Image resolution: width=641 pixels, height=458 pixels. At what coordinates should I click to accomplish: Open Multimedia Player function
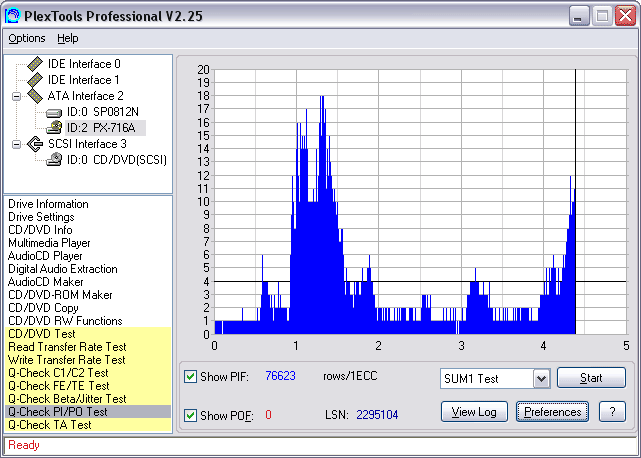[49, 243]
